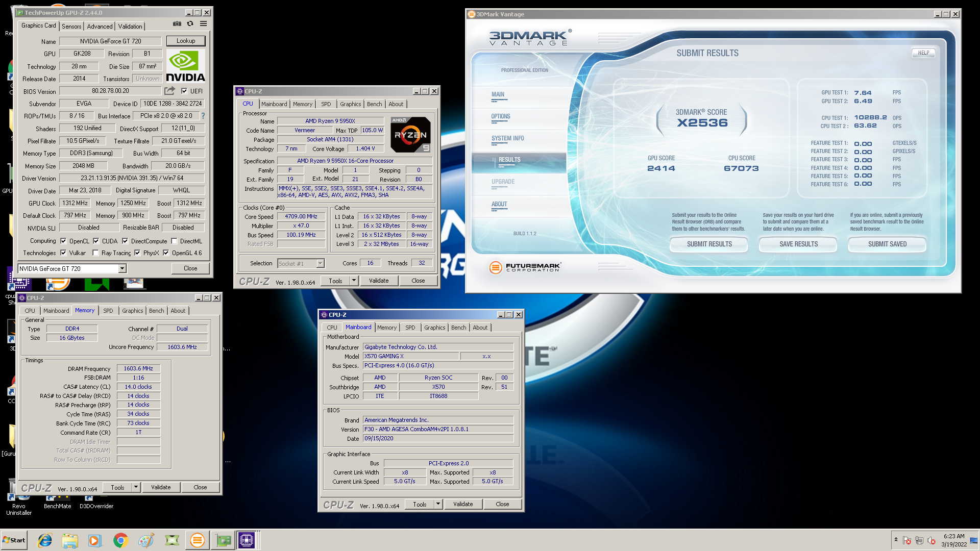Click the network icon in system tray

[919, 540]
